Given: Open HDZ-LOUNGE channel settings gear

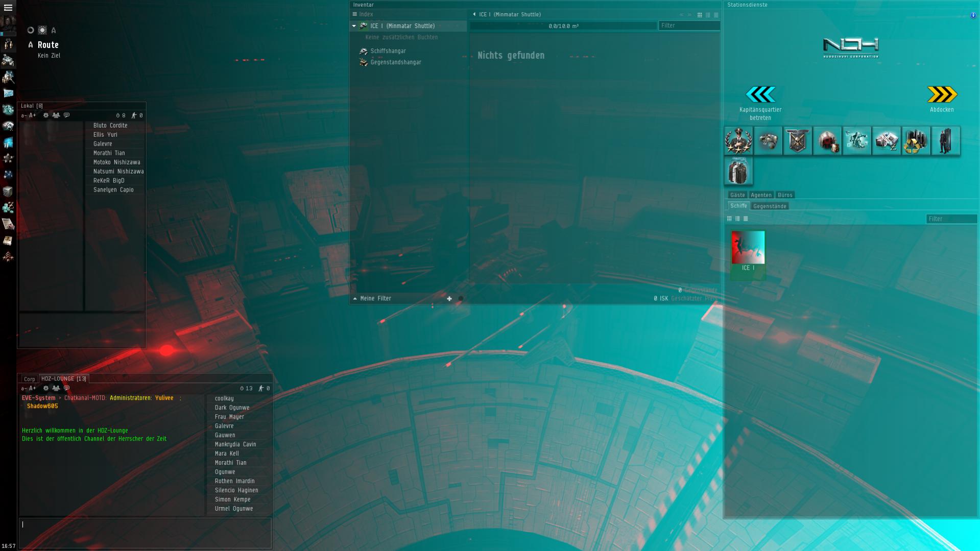Looking at the screenshot, I should (46, 388).
